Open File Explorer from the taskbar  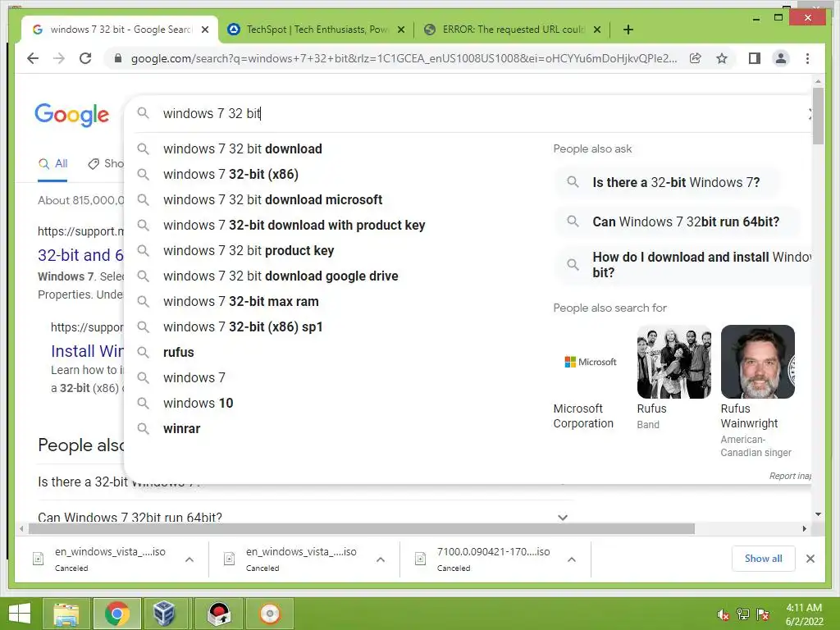point(66,614)
